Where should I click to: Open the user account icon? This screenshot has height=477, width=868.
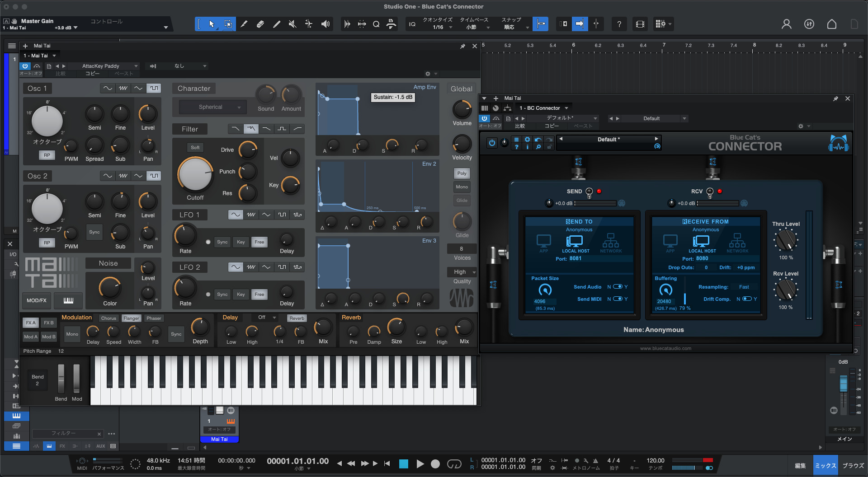tap(787, 24)
